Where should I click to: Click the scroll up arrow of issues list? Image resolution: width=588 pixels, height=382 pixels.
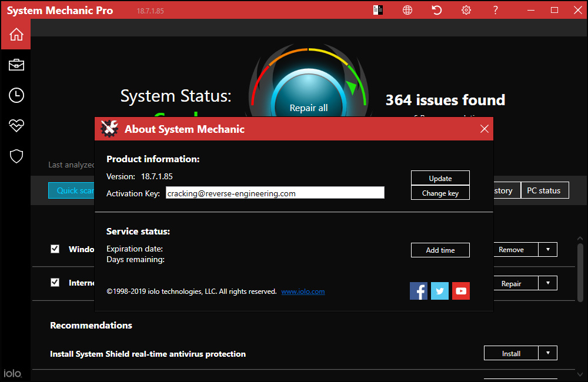click(580, 239)
